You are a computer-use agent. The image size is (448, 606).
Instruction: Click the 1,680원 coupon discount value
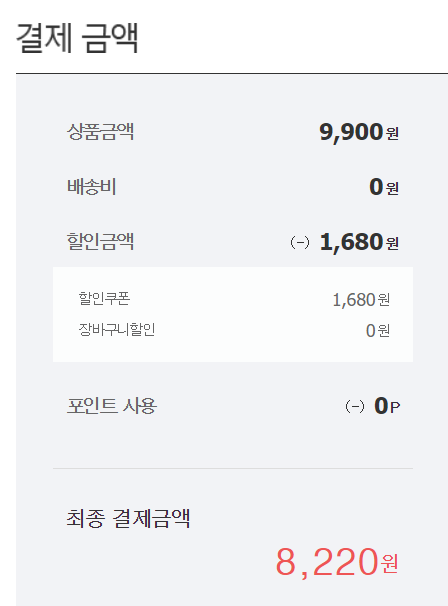click(361, 300)
